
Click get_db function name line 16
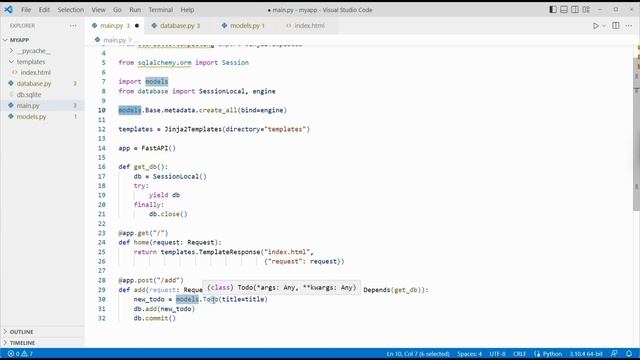[145, 167]
